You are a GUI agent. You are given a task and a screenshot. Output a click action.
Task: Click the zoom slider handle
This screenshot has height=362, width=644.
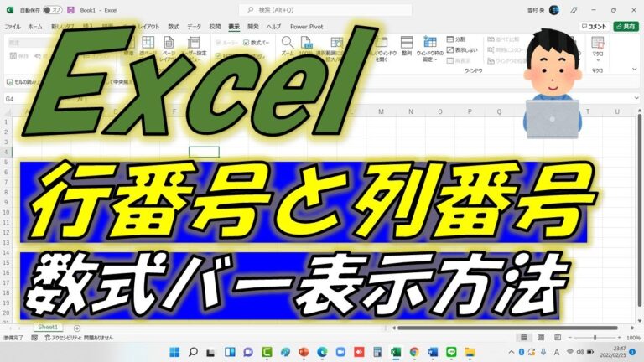pos(595,338)
